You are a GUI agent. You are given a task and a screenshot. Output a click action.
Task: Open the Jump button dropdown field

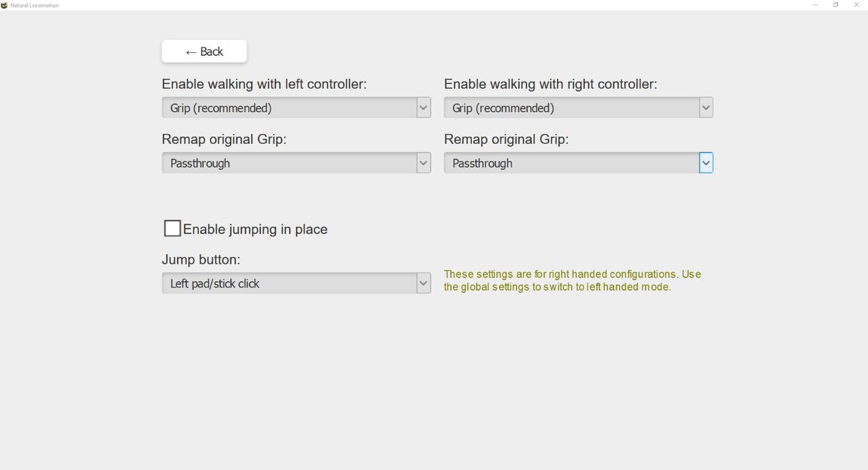(x=296, y=283)
